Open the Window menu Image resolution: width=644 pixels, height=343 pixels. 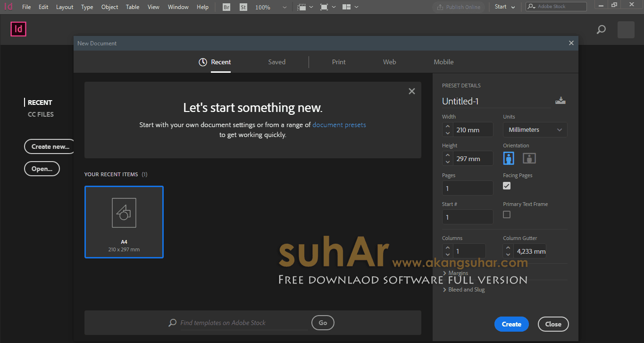(178, 7)
